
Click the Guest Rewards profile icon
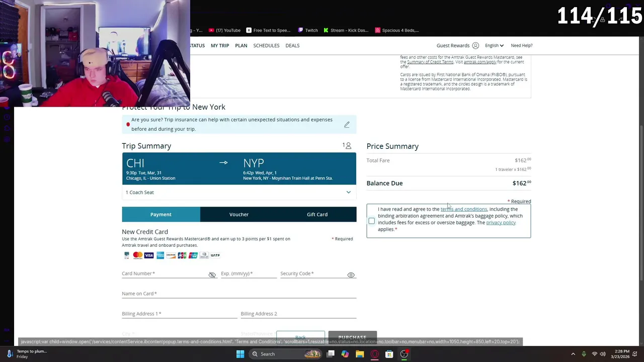[475, 45]
